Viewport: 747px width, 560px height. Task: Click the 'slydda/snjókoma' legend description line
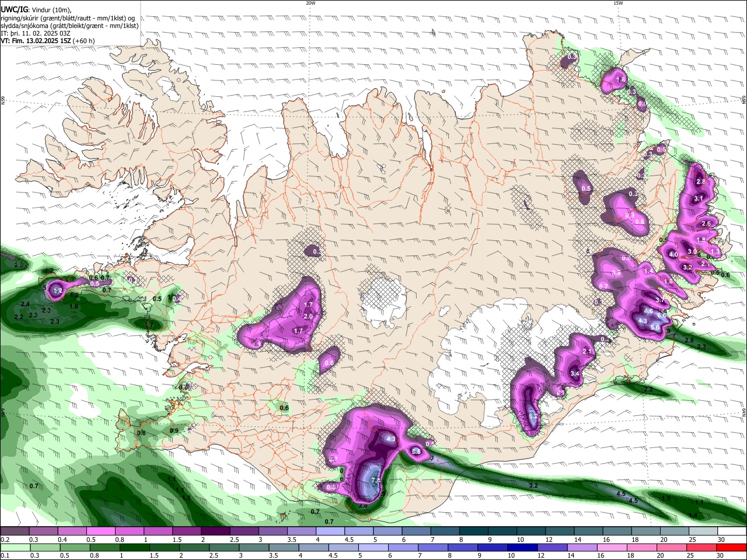point(69,26)
